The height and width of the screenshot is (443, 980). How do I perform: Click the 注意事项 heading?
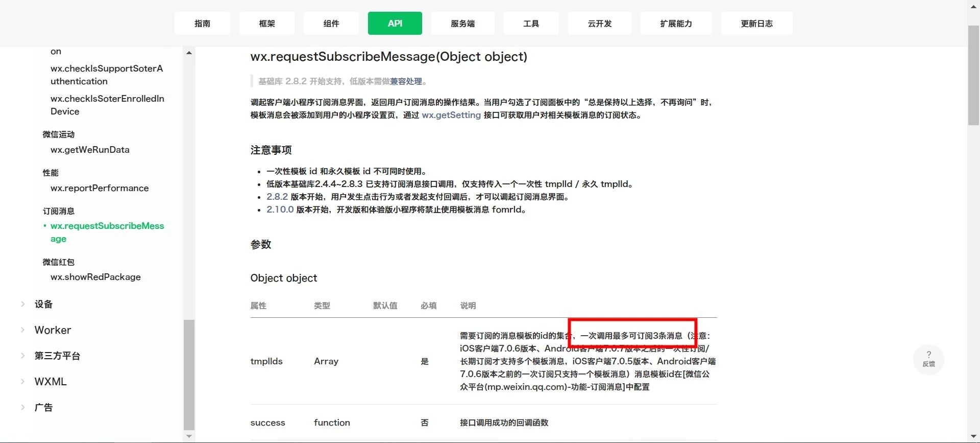point(271,150)
